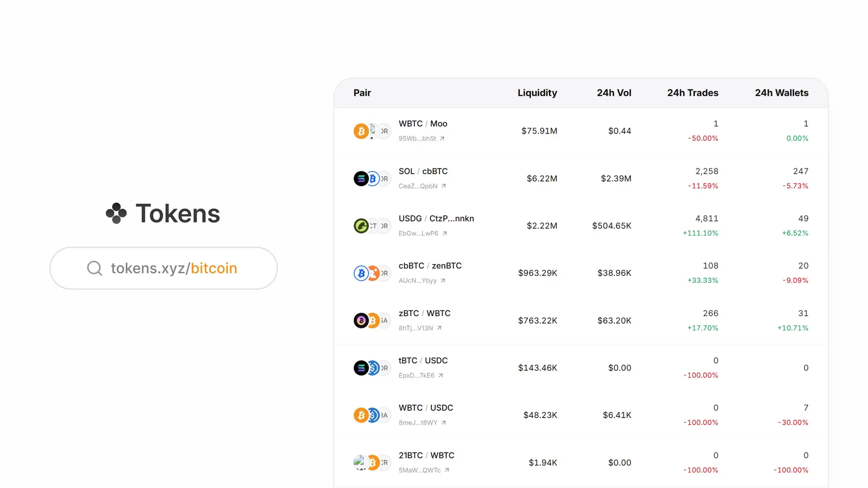Open external link arrow beside 95Wb...bhSt
This screenshot has width=868, height=488.
[x=442, y=139]
